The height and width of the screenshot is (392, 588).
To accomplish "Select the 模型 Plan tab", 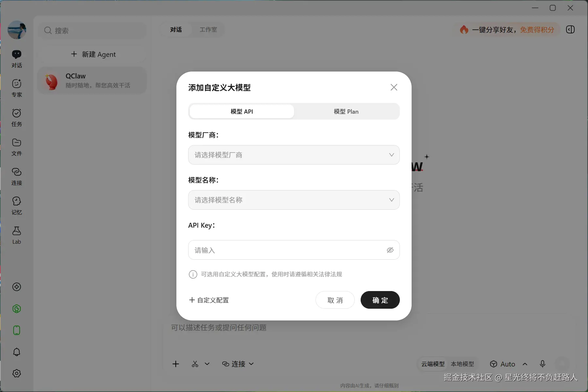I will (346, 111).
